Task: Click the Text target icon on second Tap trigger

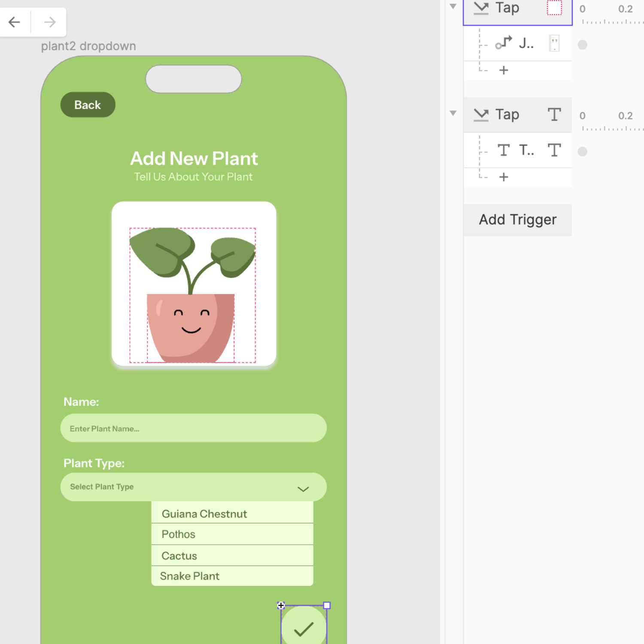Action: click(554, 115)
